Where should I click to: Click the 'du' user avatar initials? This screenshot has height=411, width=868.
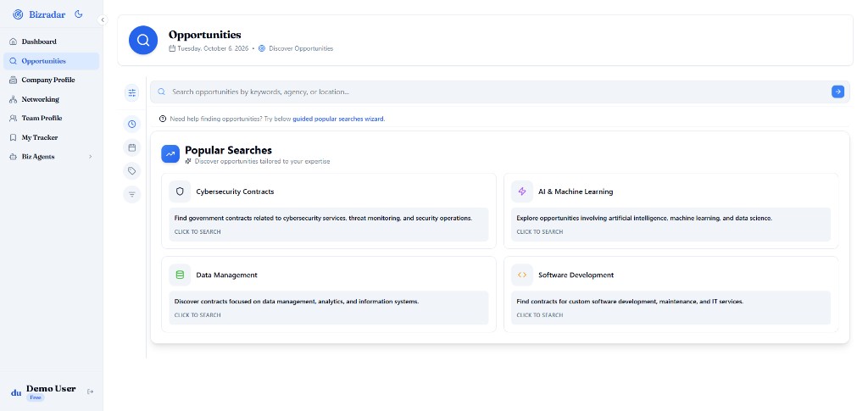click(x=16, y=392)
